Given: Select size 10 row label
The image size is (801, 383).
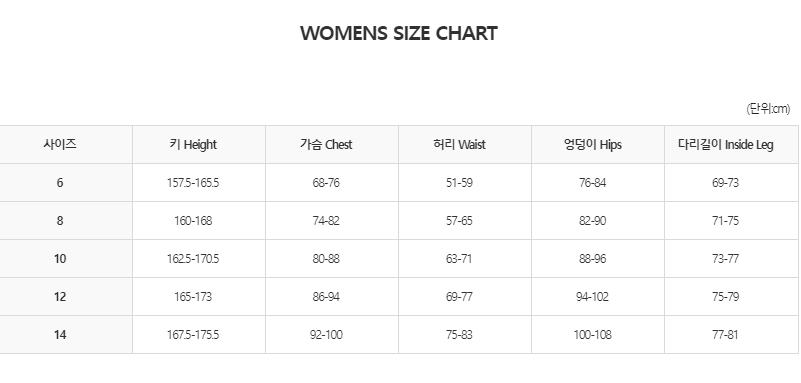Looking at the screenshot, I should pos(60,259).
